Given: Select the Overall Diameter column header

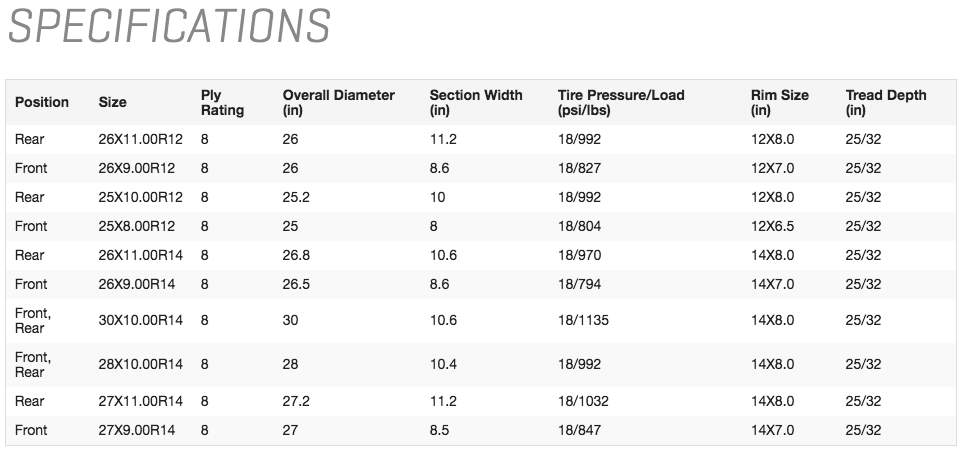Looking at the screenshot, I should click(338, 102).
